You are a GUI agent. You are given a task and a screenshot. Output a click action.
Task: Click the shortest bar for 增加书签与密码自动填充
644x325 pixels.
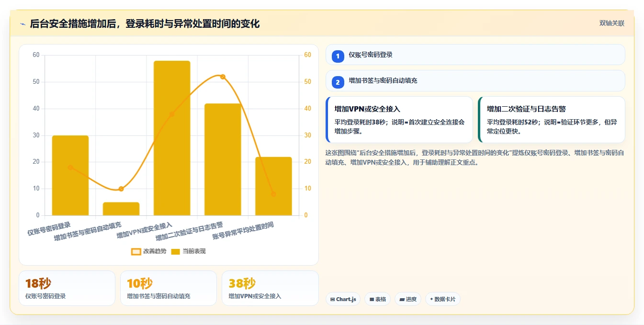pos(121,209)
